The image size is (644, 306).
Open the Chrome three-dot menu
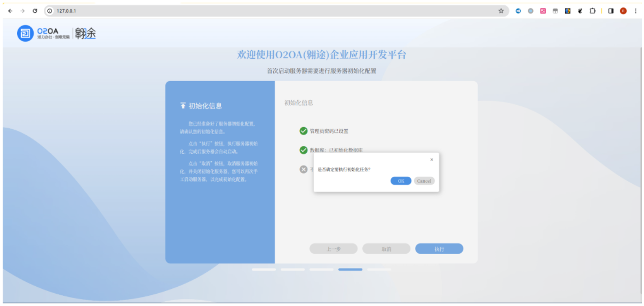point(635,11)
